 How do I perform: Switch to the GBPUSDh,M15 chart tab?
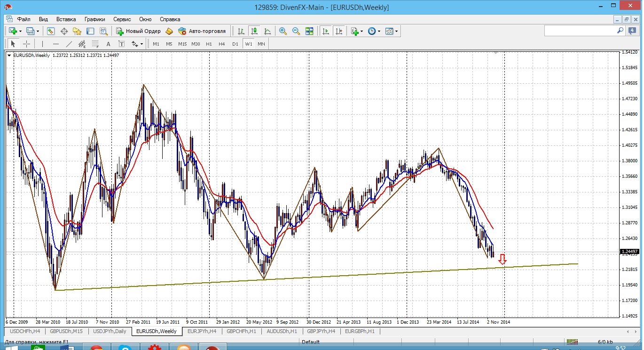[x=66, y=331]
